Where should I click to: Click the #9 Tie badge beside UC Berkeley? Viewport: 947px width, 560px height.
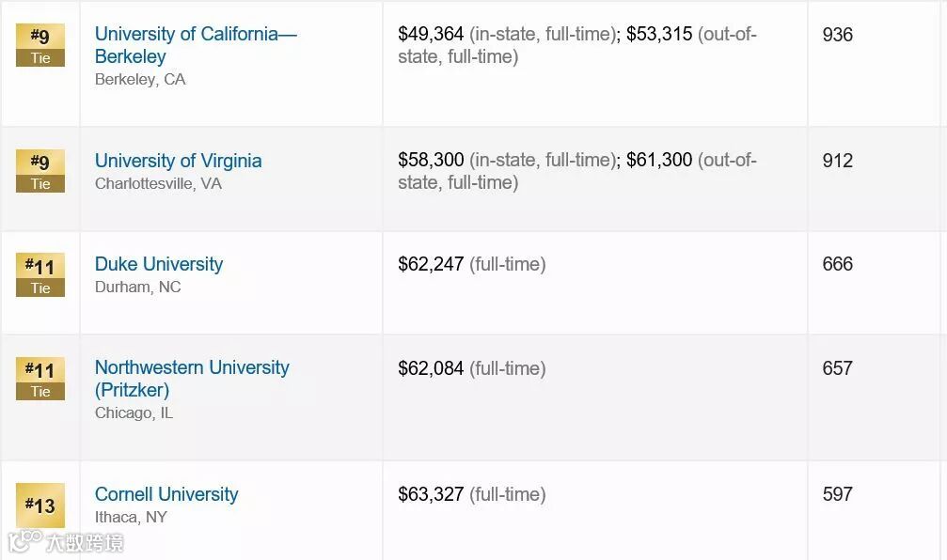tap(40, 46)
